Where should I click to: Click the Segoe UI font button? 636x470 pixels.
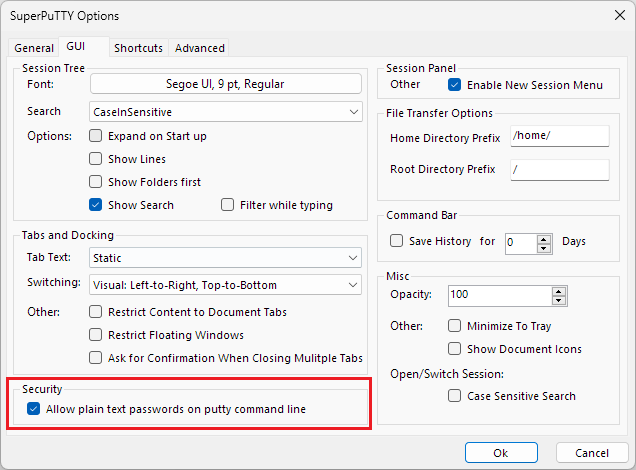click(x=226, y=84)
